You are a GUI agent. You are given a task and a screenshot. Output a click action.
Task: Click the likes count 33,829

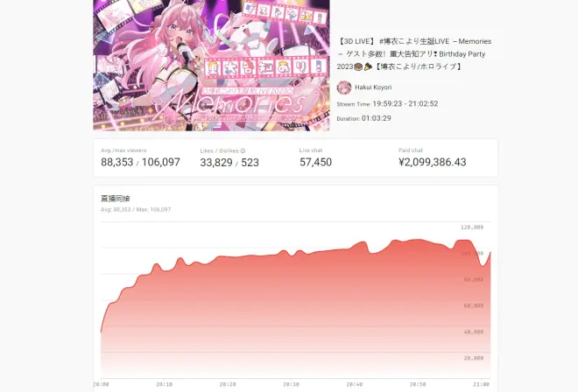(x=216, y=163)
